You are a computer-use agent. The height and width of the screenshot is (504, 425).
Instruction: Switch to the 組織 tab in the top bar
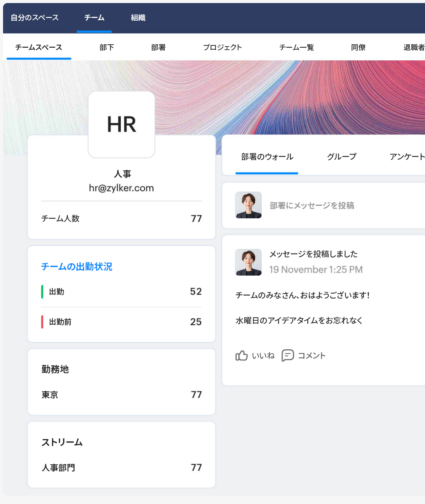tap(137, 18)
